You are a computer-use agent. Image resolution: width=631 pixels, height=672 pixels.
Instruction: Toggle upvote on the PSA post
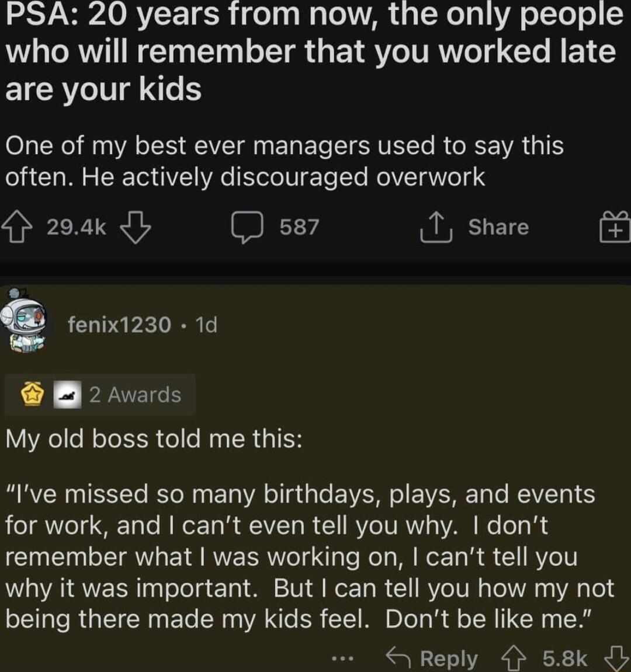tap(16, 227)
